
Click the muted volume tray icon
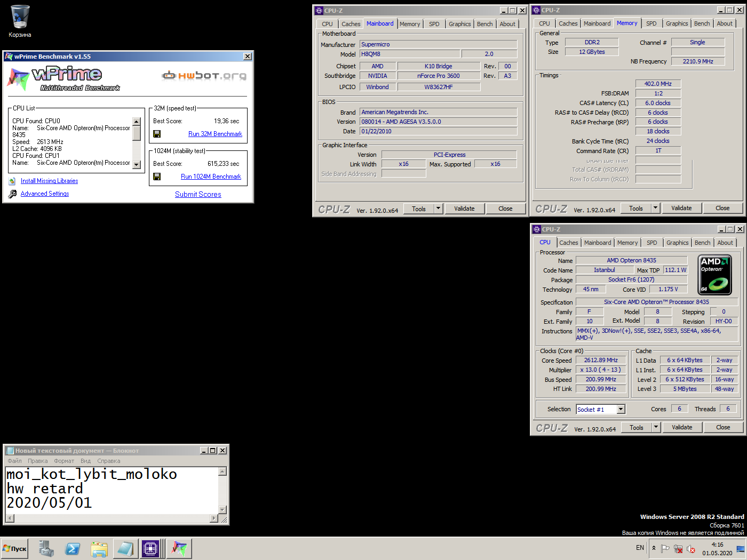point(691,548)
